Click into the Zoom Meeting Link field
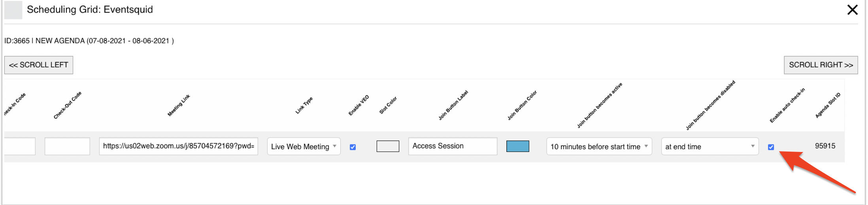The height and width of the screenshot is (205, 868). 178,146
